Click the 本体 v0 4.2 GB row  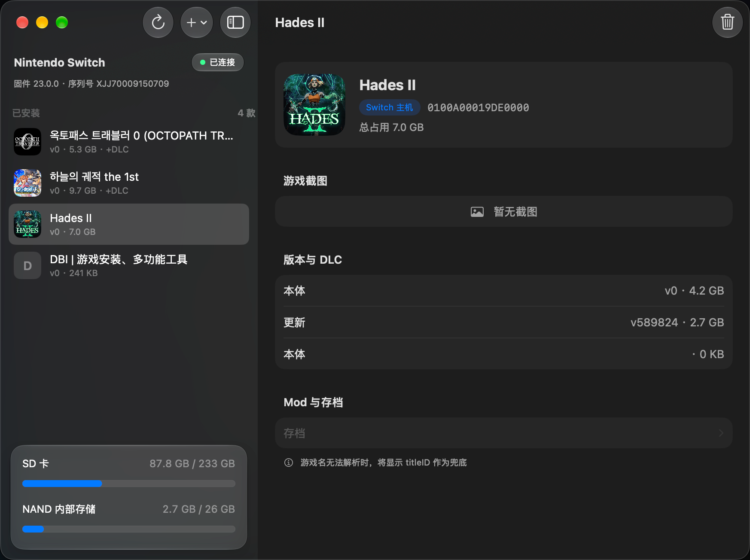504,291
